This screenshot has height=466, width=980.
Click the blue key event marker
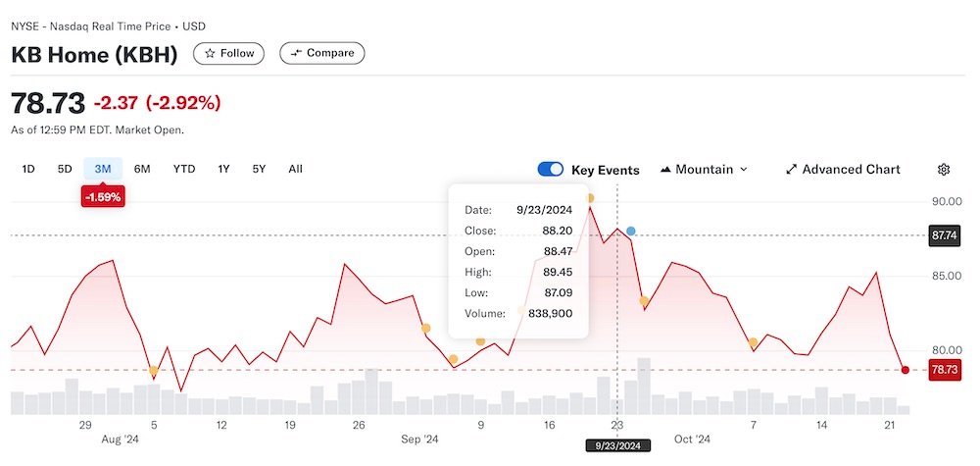[x=631, y=232]
